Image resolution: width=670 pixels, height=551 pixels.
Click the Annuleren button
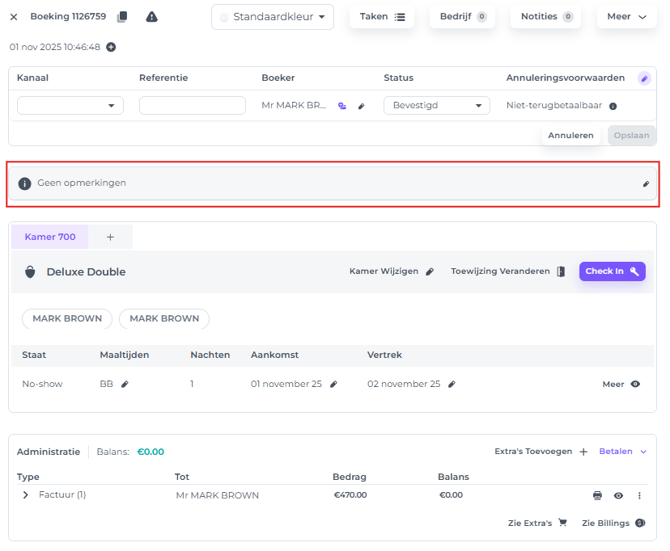click(x=570, y=135)
